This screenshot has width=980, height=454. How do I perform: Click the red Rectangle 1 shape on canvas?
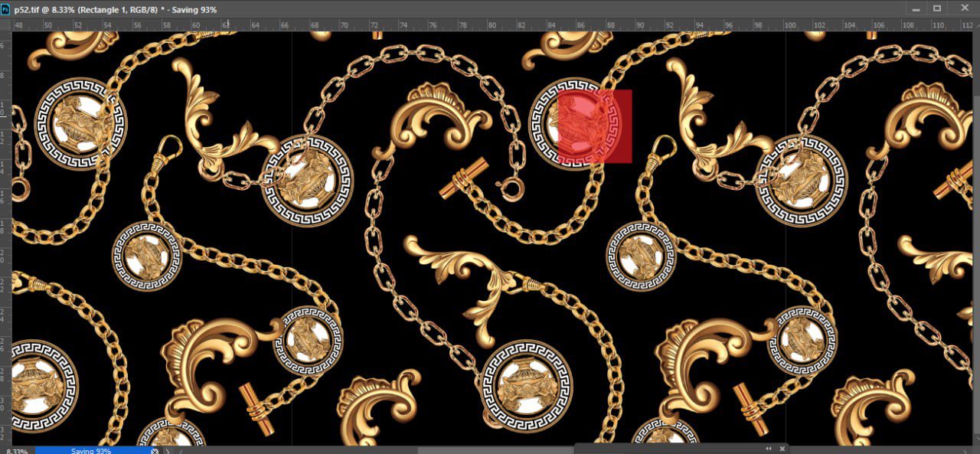(x=595, y=126)
